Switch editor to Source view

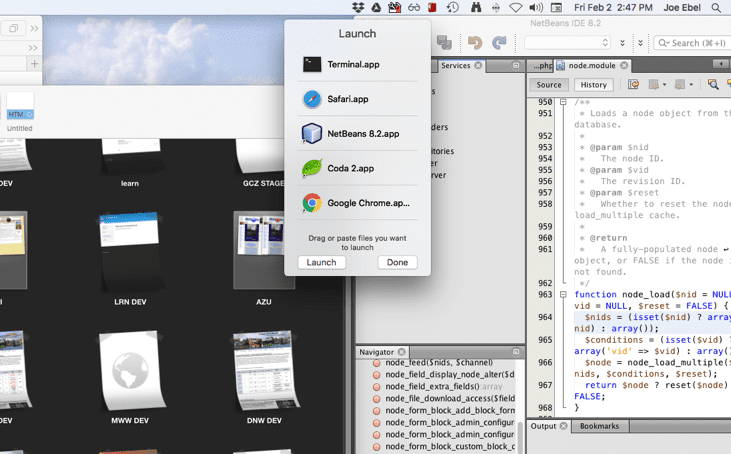point(549,85)
